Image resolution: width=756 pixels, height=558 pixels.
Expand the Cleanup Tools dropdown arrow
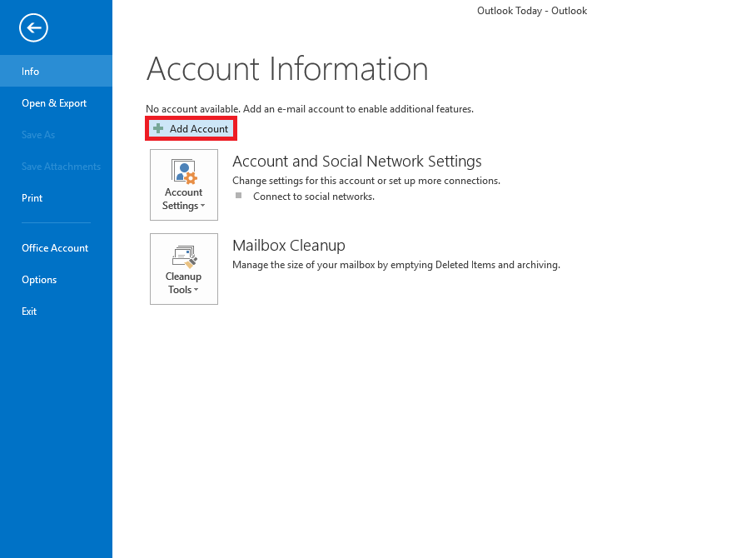coord(196,290)
